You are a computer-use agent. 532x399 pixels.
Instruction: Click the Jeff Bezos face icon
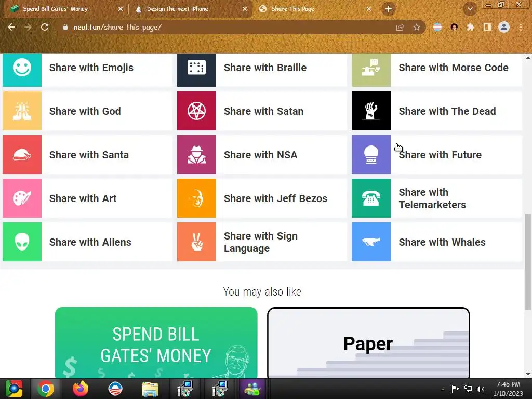click(196, 198)
